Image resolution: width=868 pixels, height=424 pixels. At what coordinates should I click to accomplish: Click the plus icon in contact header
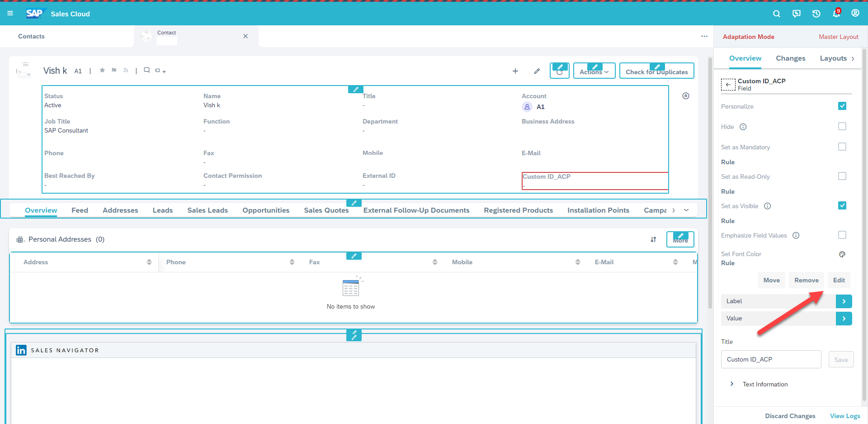515,71
